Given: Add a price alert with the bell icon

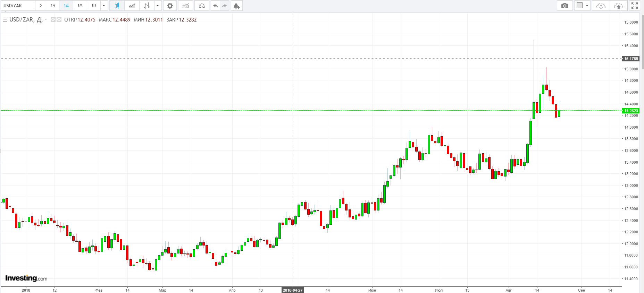Looking at the screenshot, I should [x=236, y=6].
